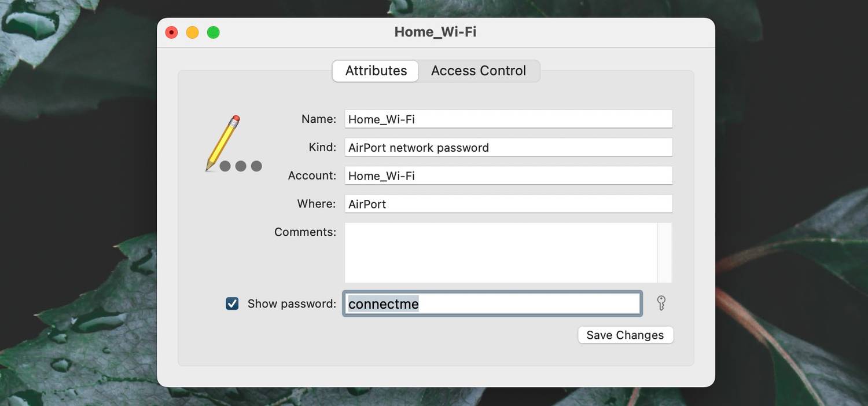This screenshot has width=868, height=406.
Task: Click the pencil keychain item icon
Action: pyautogui.click(x=224, y=142)
